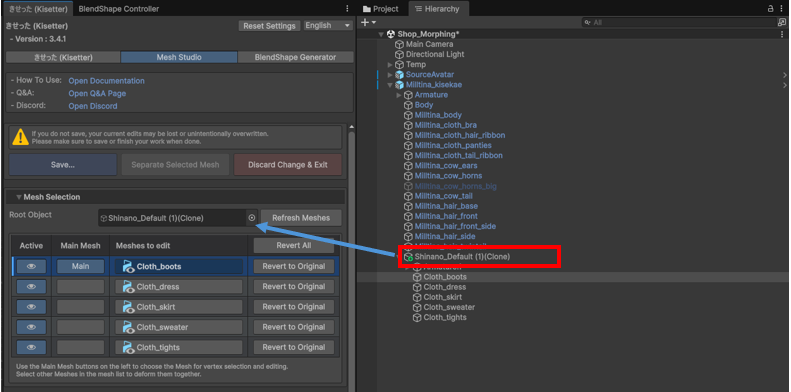Click the Save... button

(63, 164)
